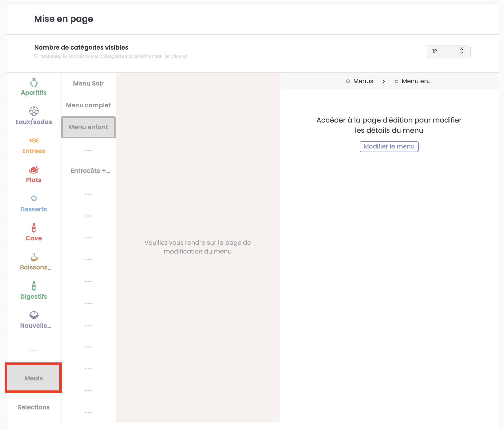The image size is (504, 430).
Task: Click the Eaux/sodas ball icon
Action: pyautogui.click(x=34, y=111)
